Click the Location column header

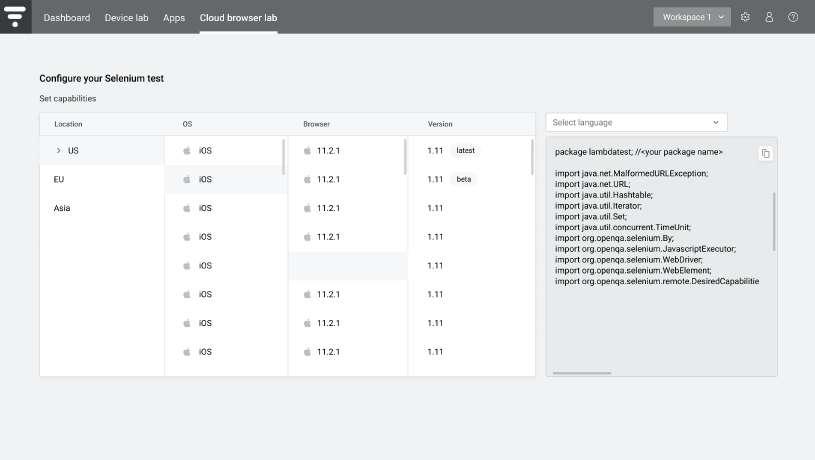[x=68, y=124]
